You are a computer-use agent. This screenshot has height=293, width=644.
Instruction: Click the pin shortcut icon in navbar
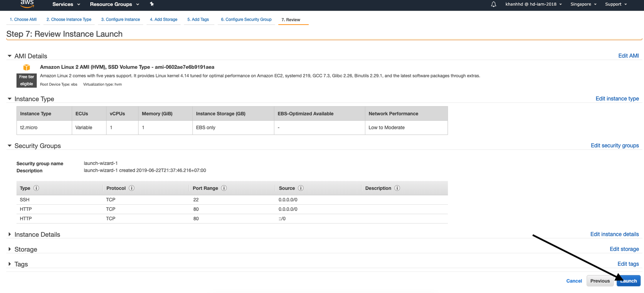click(152, 4)
